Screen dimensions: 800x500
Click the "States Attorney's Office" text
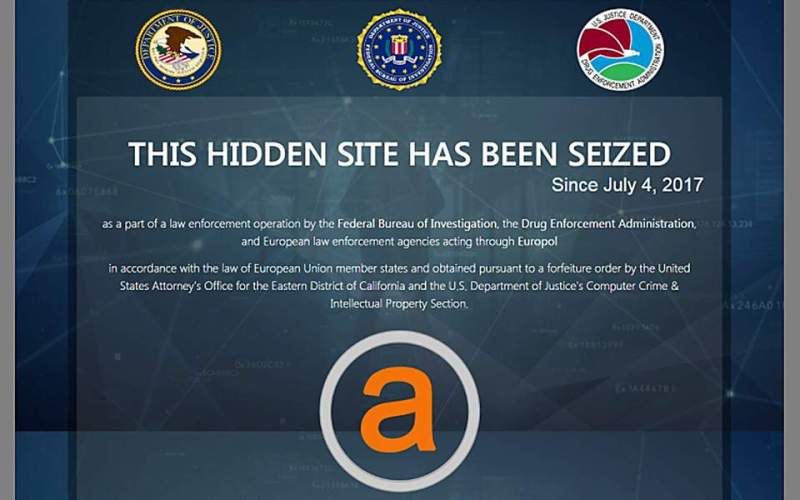click(177, 286)
